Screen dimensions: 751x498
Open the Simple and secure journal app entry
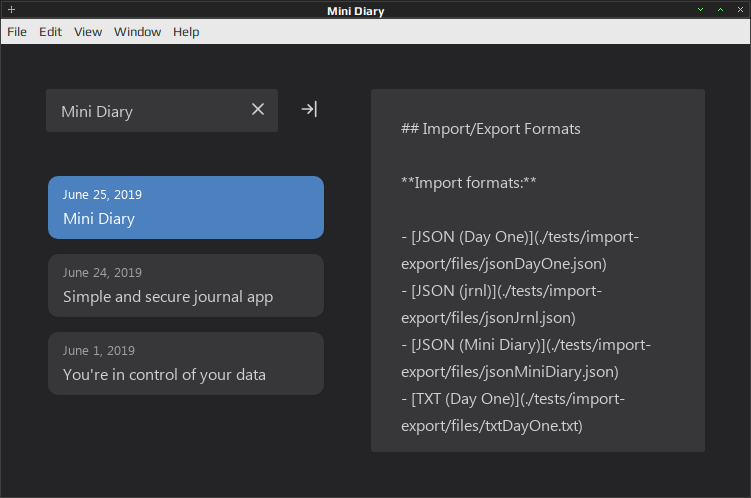186,285
